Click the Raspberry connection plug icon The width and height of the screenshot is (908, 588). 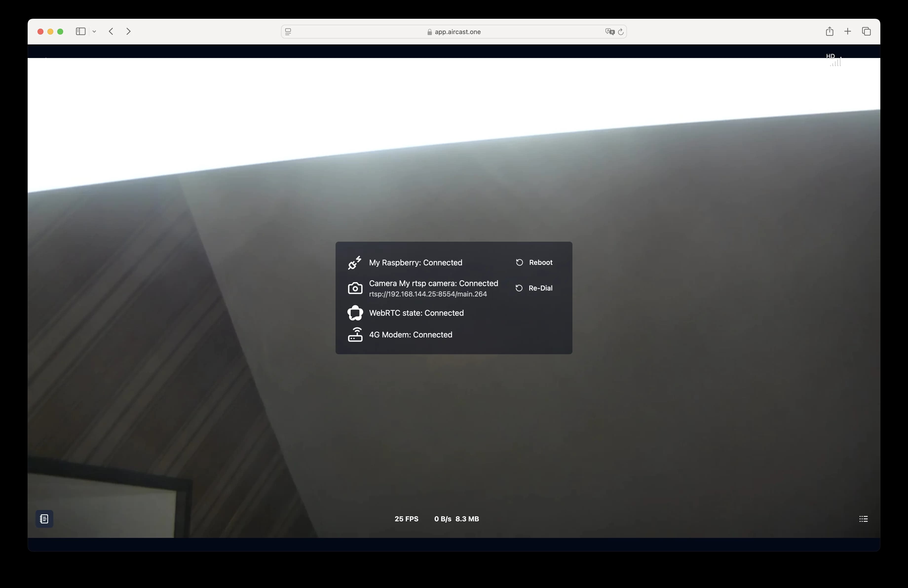[x=354, y=262]
